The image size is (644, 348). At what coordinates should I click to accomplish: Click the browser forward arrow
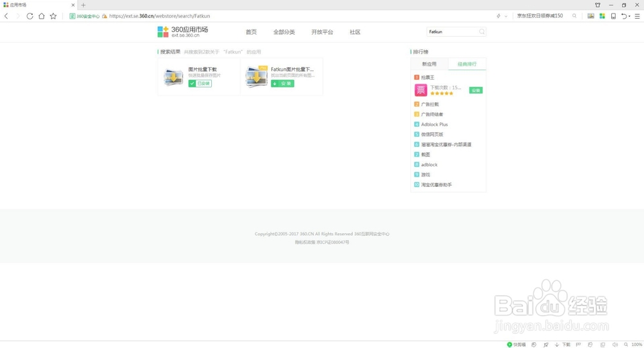(x=17, y=16)
